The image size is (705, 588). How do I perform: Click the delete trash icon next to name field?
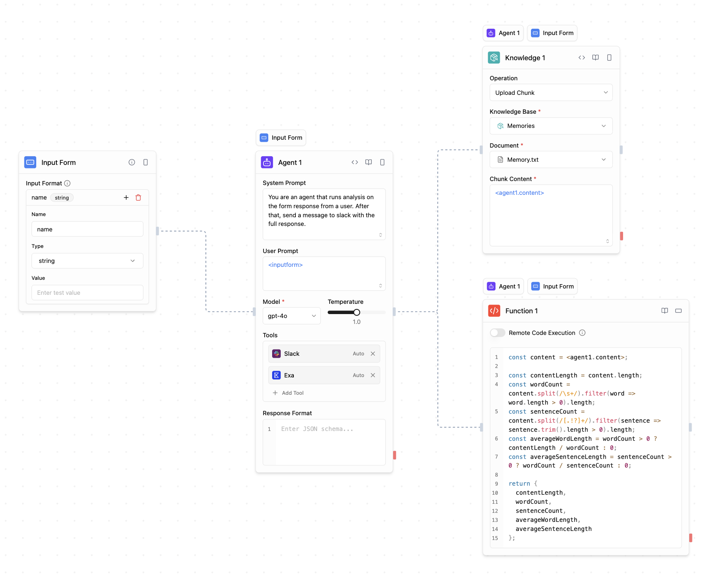tap(138, 198)
